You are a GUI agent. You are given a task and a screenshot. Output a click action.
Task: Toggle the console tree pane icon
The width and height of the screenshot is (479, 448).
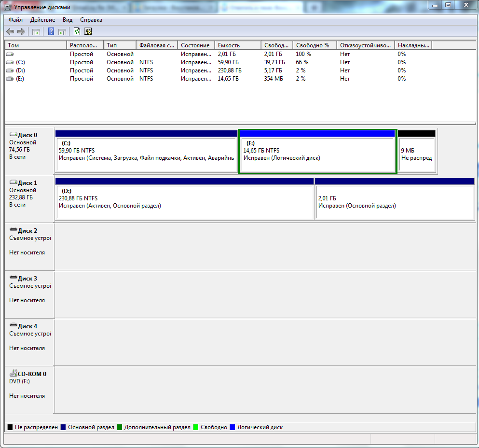coord(36,31)
